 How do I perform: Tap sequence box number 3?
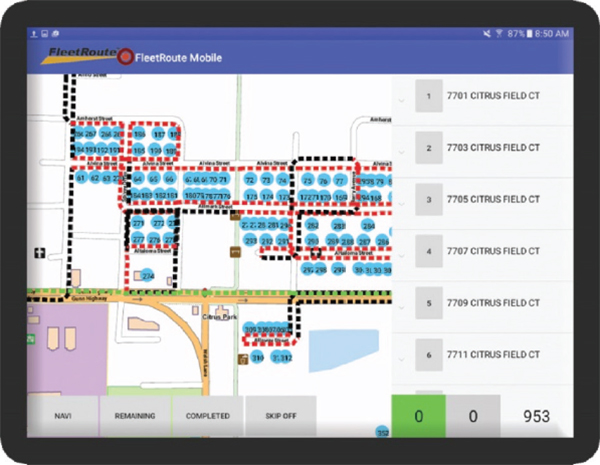point(428,200)
